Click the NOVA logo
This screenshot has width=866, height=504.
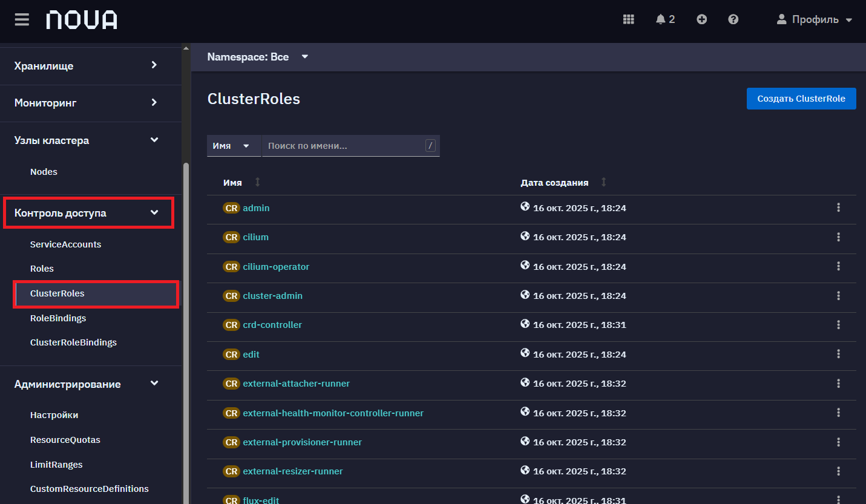[82, 19]
